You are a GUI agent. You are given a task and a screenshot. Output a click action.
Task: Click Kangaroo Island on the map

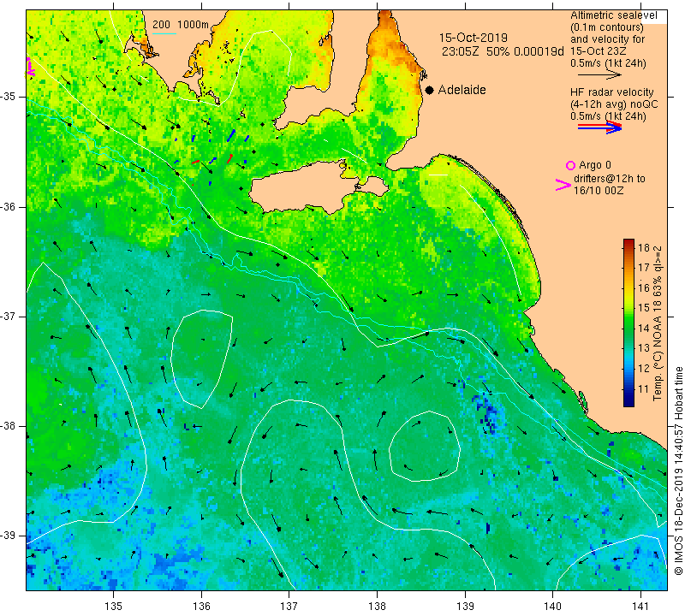click(x=306, y=188)
